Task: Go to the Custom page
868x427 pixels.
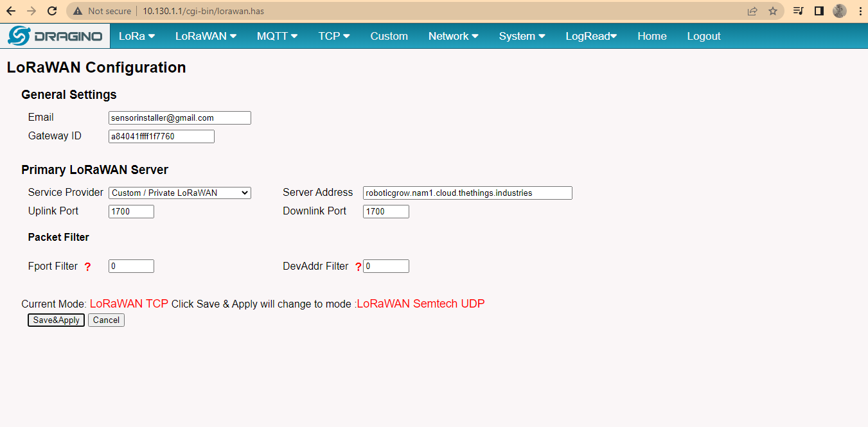Action: (x=389, y=36)
